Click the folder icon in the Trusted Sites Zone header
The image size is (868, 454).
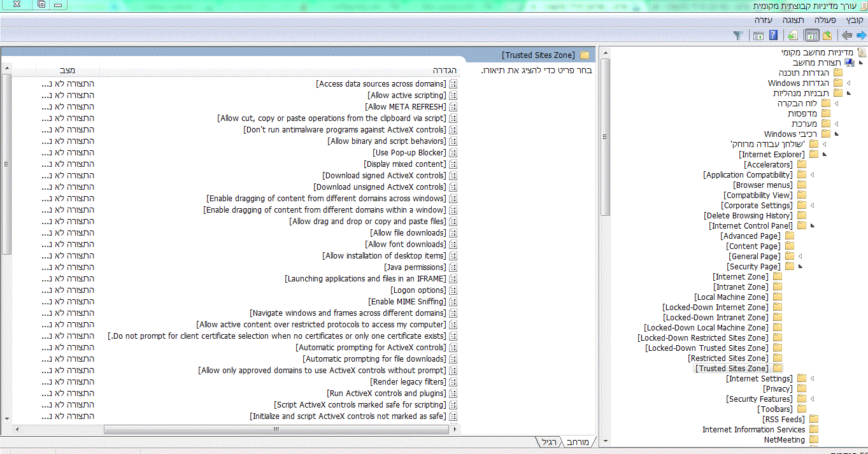pyautogui.click(x=585, y=55)
